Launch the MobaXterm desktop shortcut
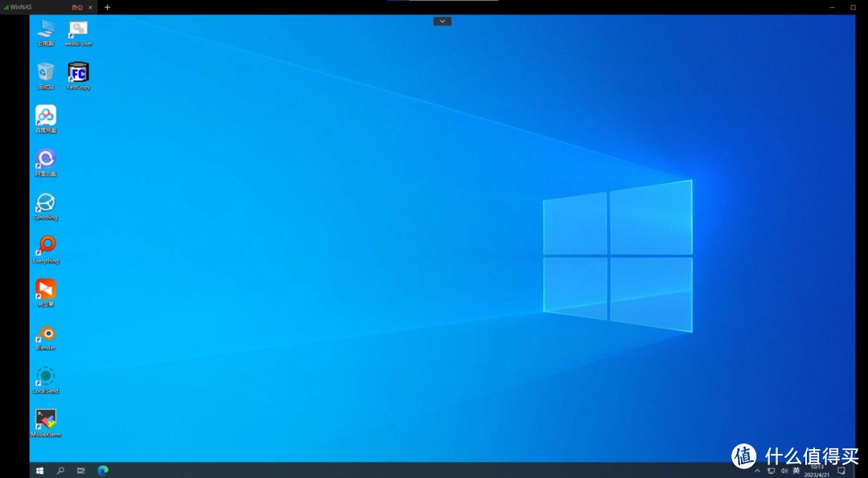This screenshot has width=868, height=478. click(46, 423)
